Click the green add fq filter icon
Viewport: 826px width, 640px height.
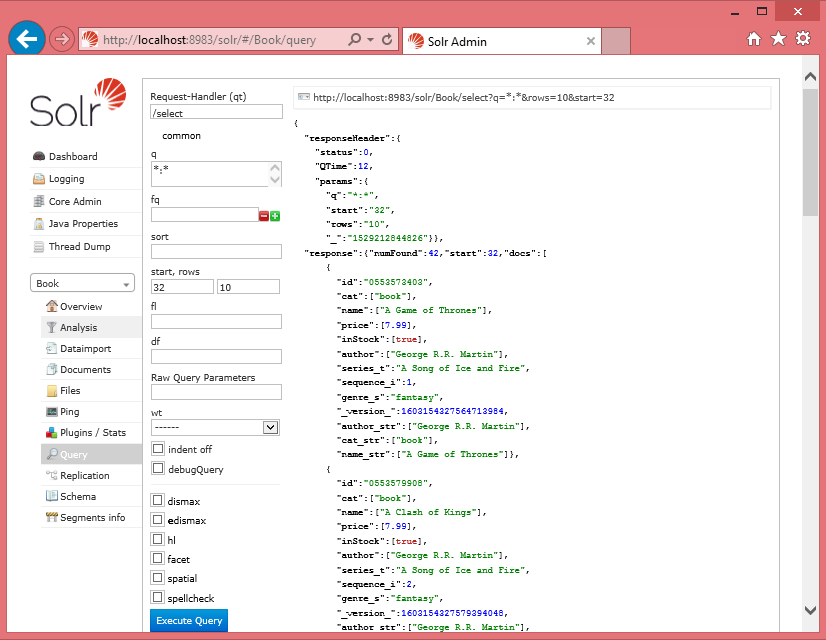coord(275,216)
